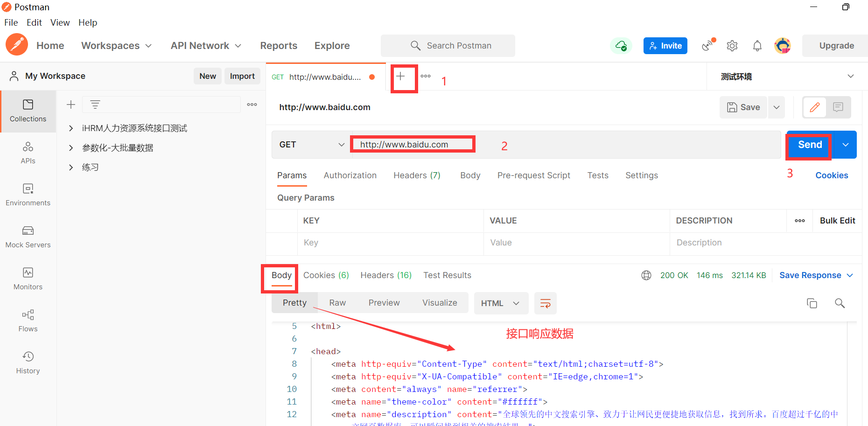
Task: Click the Send button
Action: pos(810,145)
